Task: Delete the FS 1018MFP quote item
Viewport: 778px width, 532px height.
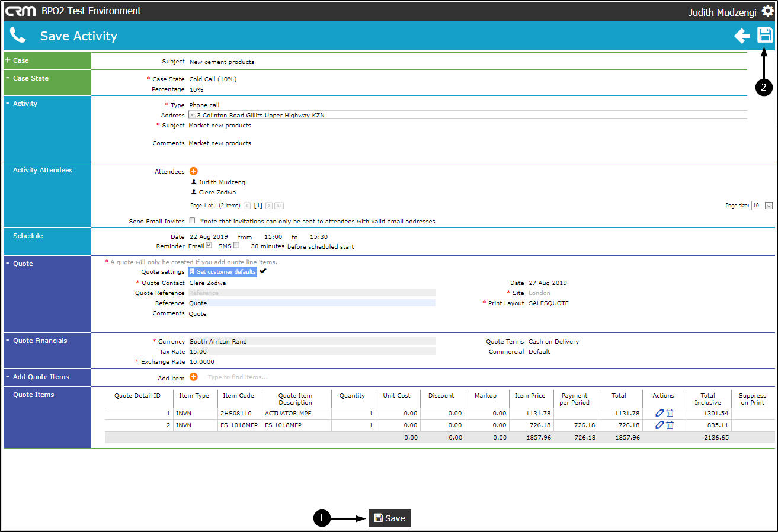Action: pos(670,425)
